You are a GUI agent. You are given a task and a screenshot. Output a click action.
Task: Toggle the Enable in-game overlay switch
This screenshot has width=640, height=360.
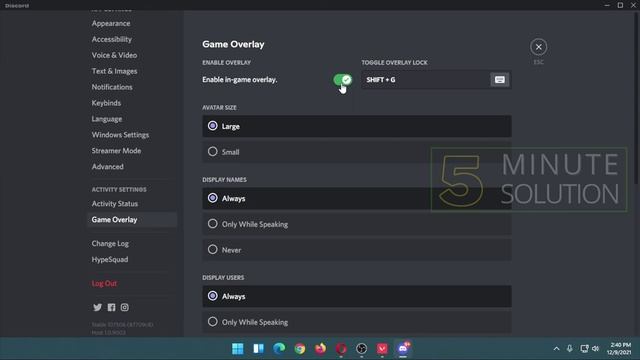[x=342, y=80]
